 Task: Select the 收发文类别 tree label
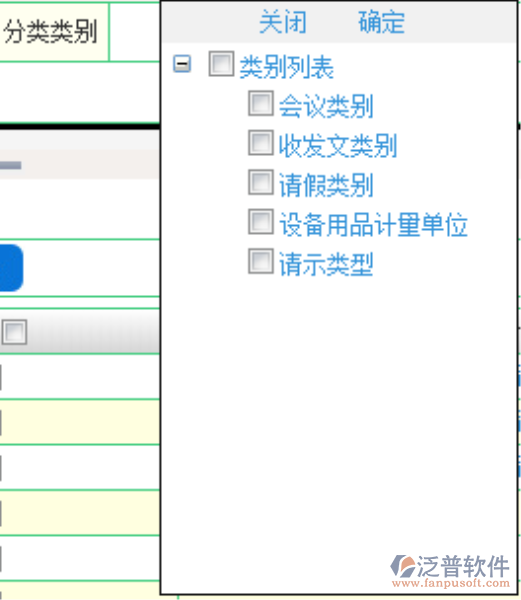(x=338, y=146)
